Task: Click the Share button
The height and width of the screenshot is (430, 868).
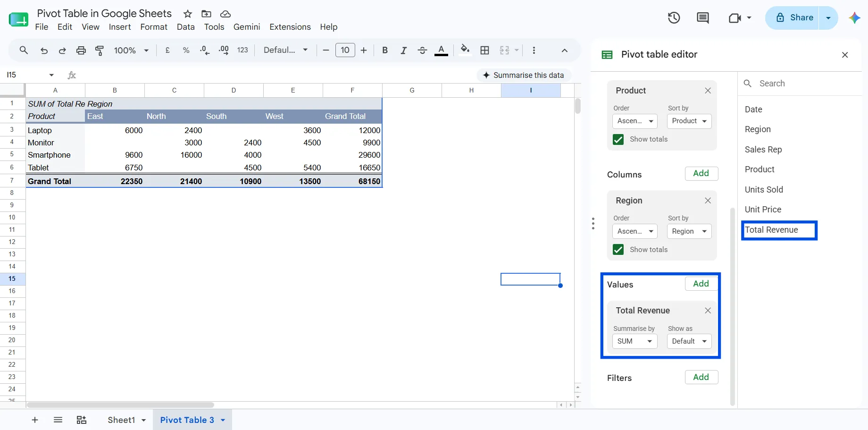Action: coord(795,18)
